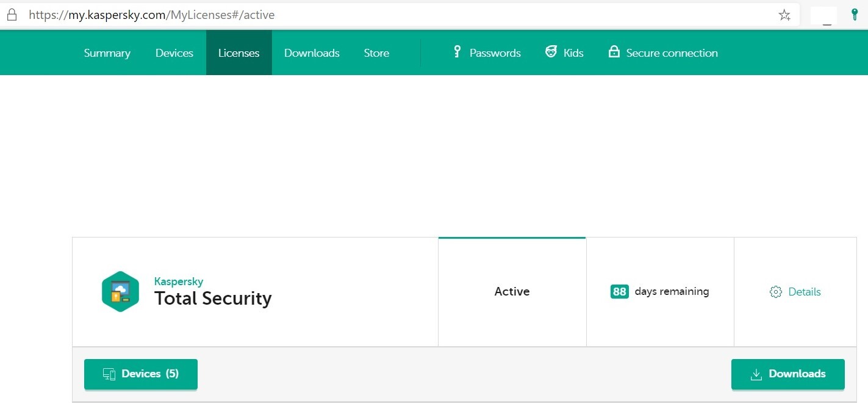Image resolution: width=868 pixels, height=403 pixels.
Task: Click the blank extension box beside star
Action: pyautogui.click(x=823, y=15)
